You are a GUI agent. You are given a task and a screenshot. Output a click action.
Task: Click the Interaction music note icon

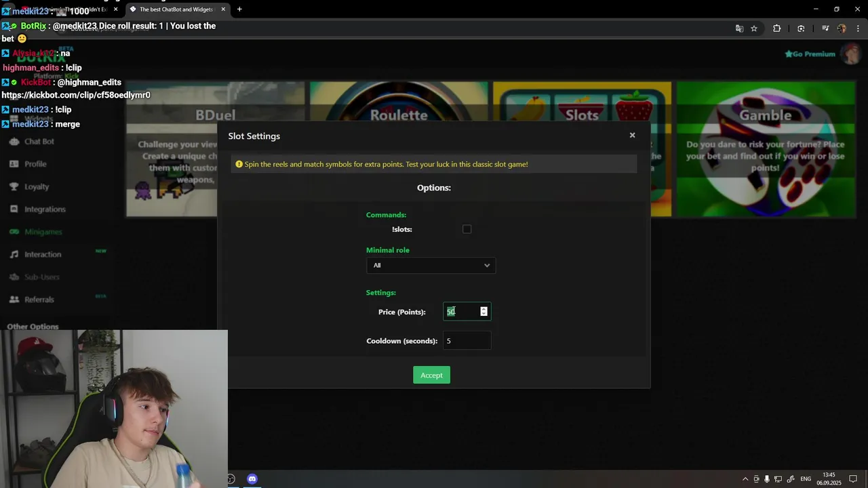tap(14, 254)
